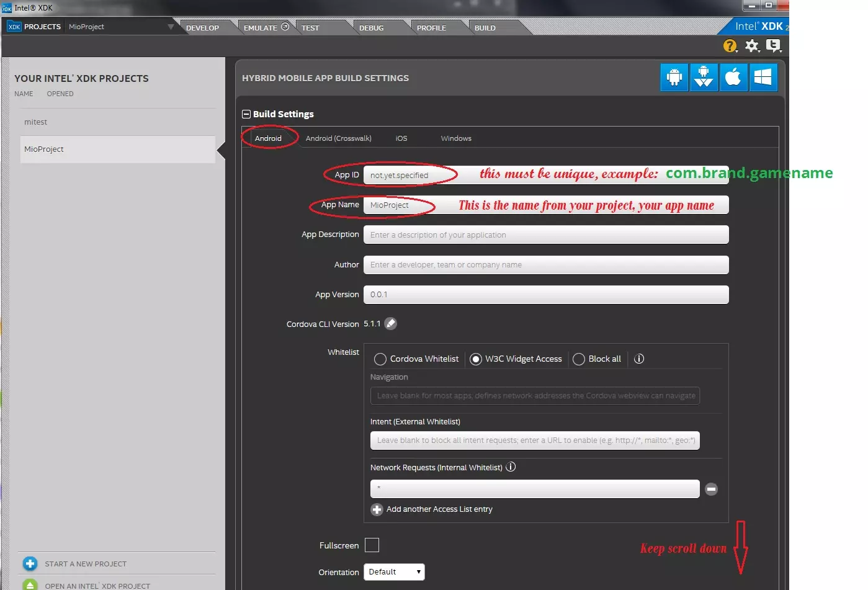Select the Android (Crosswalk) settings tab
This screenshot has width=868, height=590.
(339, 138)
